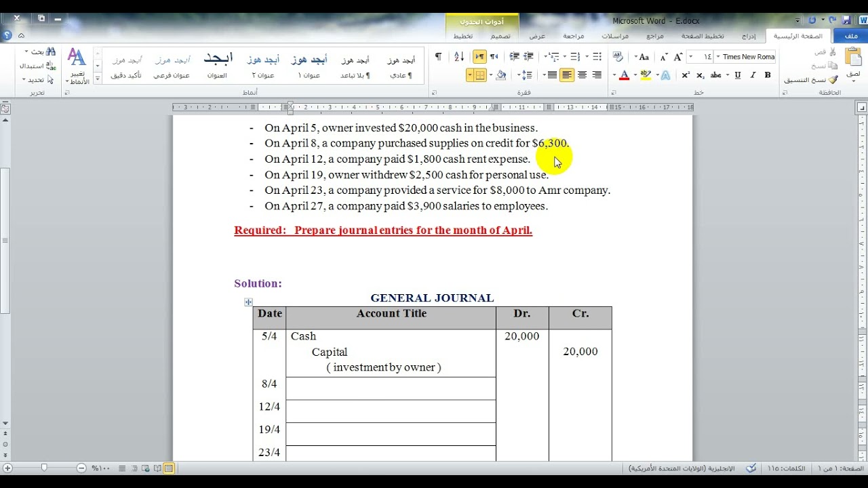Click word count in status bar

coord(786,468)
